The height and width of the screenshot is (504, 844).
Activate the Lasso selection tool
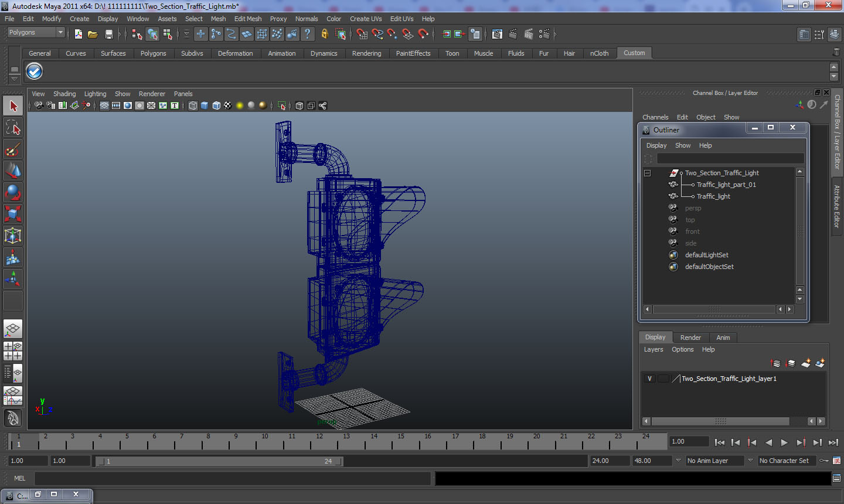pos(13,127)
